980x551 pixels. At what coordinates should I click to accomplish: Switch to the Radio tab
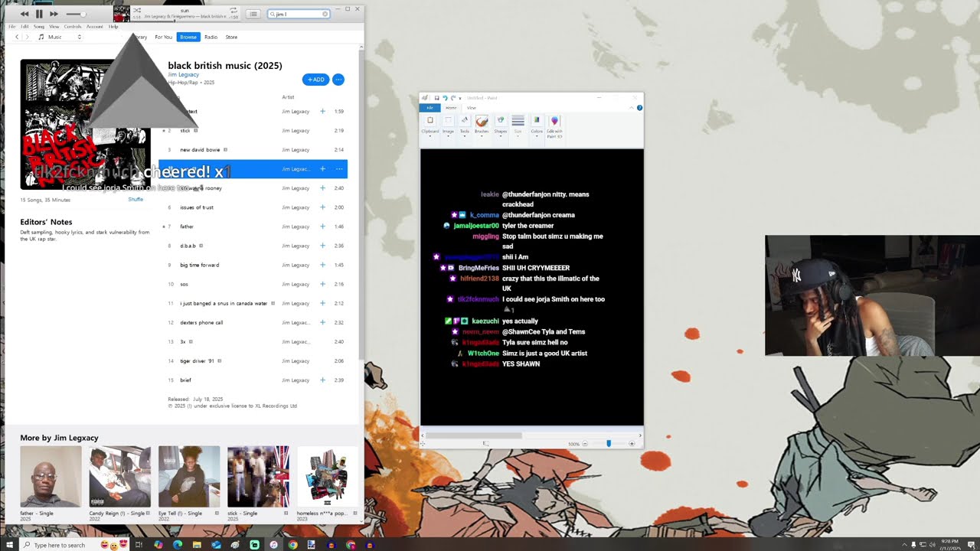coord(211,37)
